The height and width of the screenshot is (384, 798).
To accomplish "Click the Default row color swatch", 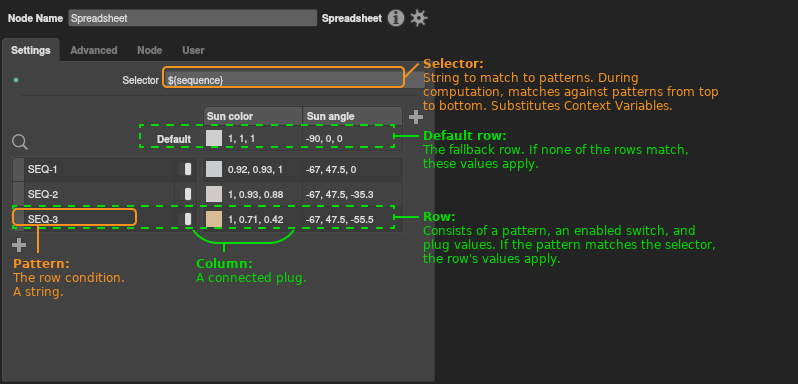I will [x=214, y=138].
